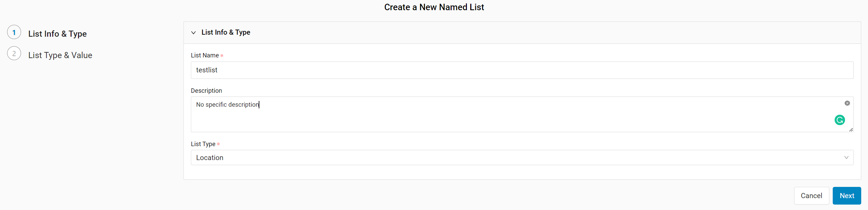Screen dimensions: 868x210
Task: Click the 'testlist' text in List Name
Action: pos(207,70)
